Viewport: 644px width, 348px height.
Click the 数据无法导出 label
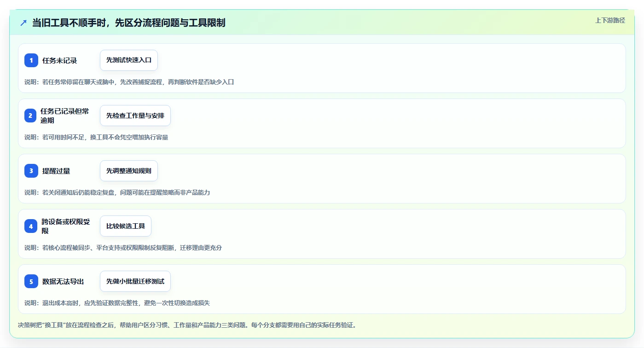click(63, 281)
